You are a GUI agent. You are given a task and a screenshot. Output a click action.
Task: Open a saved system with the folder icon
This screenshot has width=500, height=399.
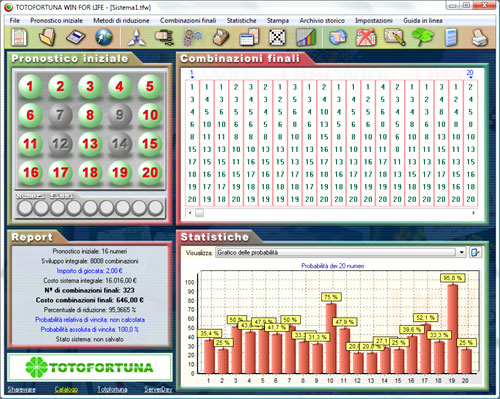pyautogui.click(x=47, y=37)
